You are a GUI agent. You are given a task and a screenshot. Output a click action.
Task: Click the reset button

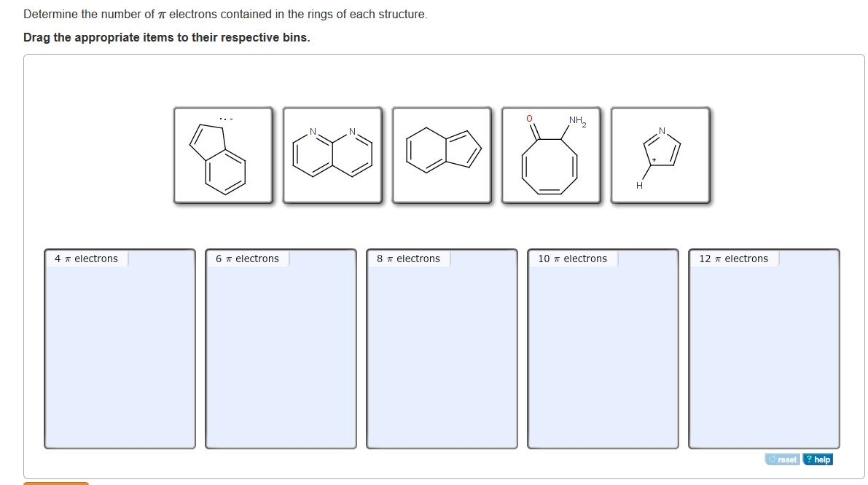coord(783,460)
